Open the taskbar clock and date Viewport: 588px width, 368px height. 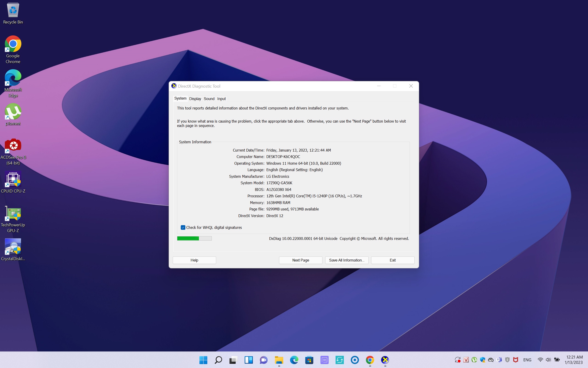574,360
